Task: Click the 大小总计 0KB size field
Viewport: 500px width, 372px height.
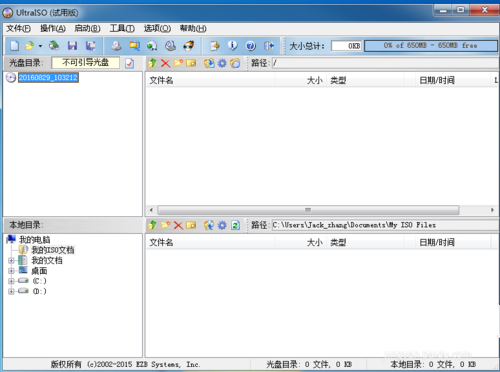Action: [346, 46]
